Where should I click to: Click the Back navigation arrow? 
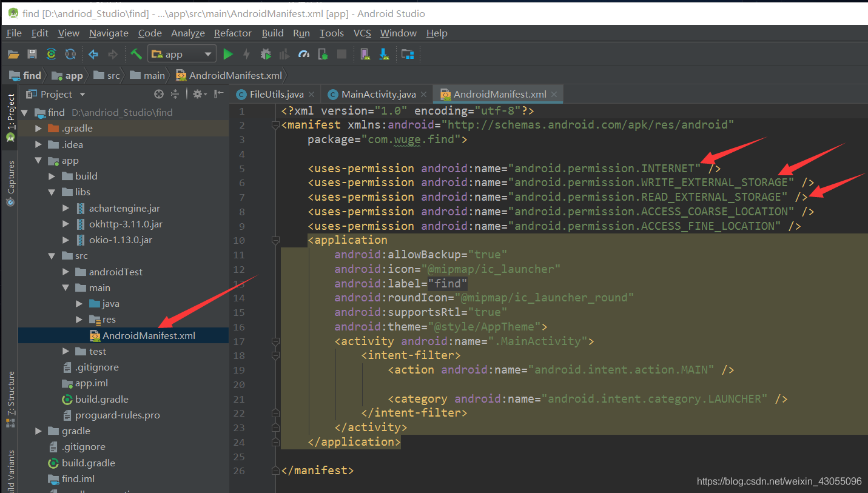pyautogui.click(x=93, y=55)
